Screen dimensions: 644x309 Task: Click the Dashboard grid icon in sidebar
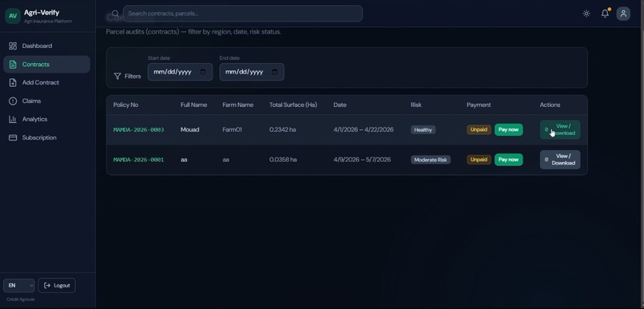pyautogui.click(x=13, y=46)
